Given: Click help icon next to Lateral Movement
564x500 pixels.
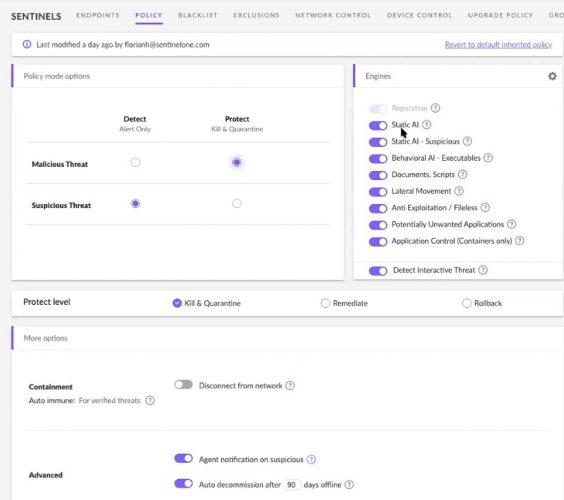Looking at the screenshot, I should coord(459,191).
